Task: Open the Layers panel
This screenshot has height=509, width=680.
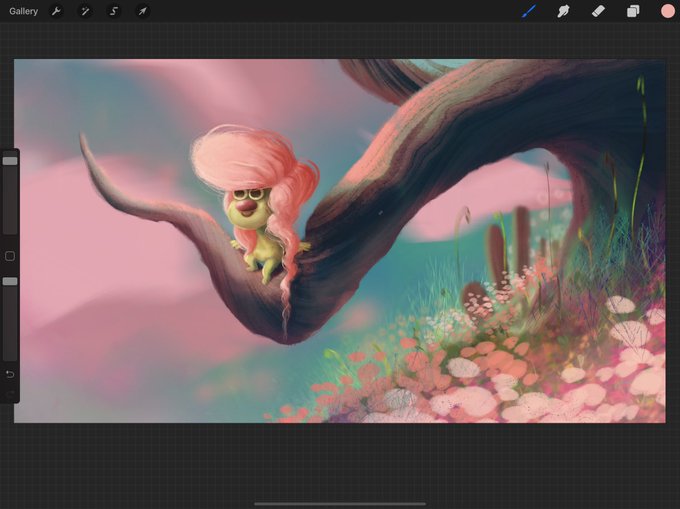Action: [x=633, y=11]
